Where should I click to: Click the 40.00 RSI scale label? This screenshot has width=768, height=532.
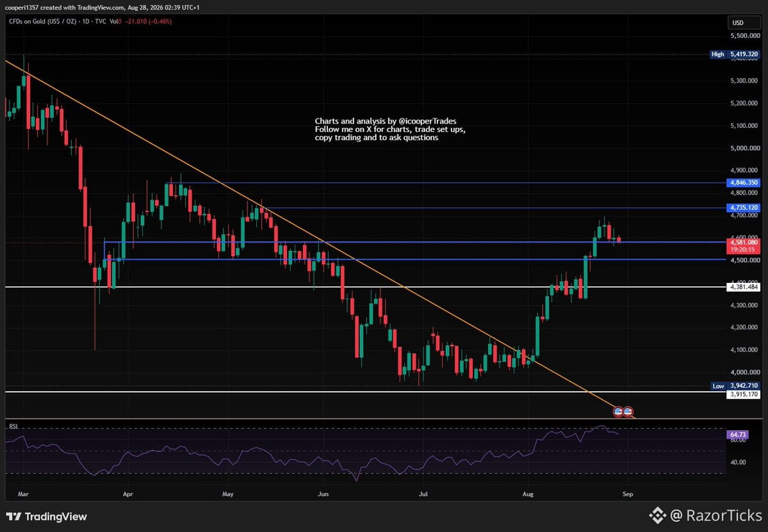click(x=739, y=462)
